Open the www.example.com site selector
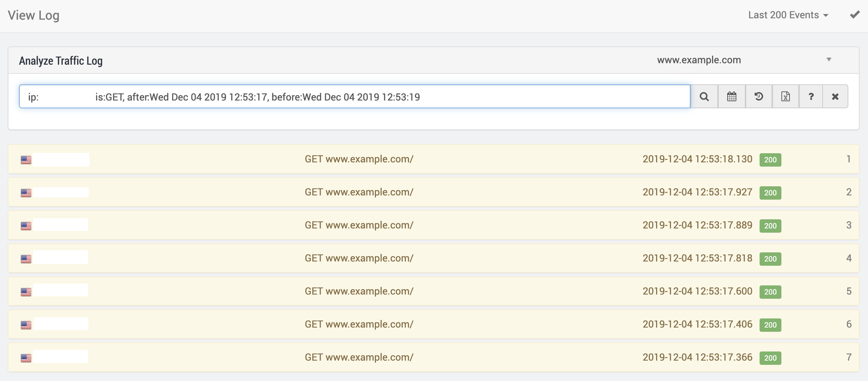 [699, 60]
